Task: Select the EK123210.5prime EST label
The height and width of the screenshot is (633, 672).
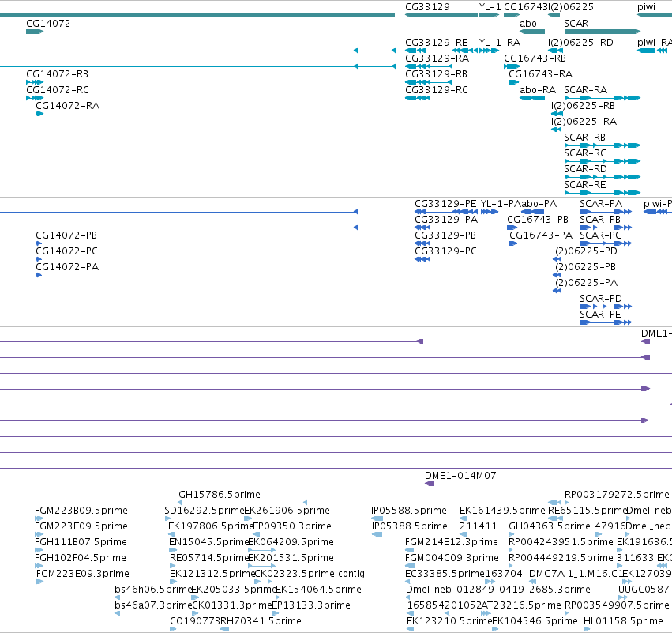Action: point(449,621)
